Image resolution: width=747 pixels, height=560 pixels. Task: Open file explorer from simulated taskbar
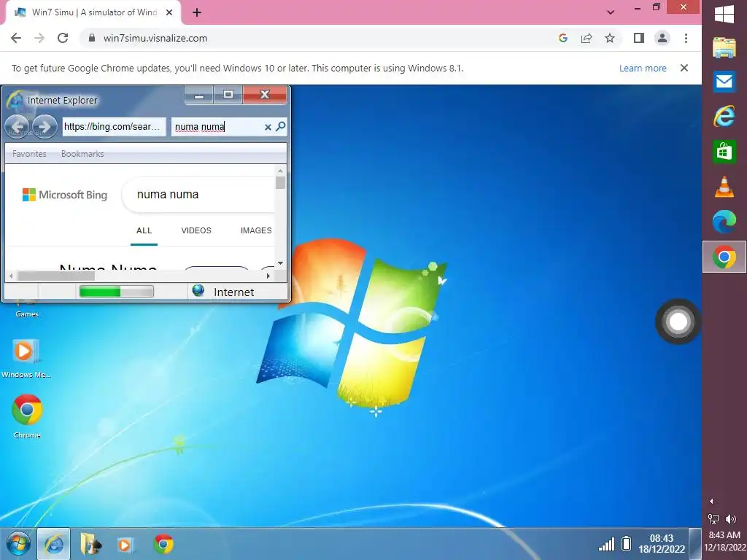pos(90,544)
